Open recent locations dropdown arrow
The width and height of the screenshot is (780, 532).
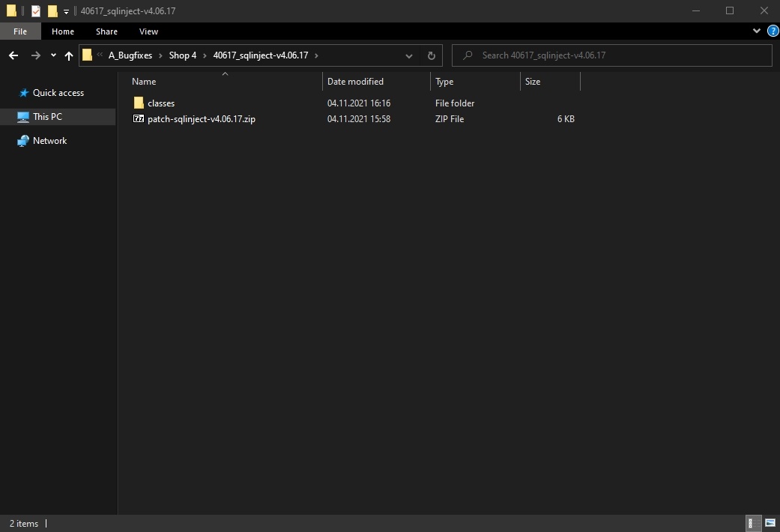click(53, 55)
